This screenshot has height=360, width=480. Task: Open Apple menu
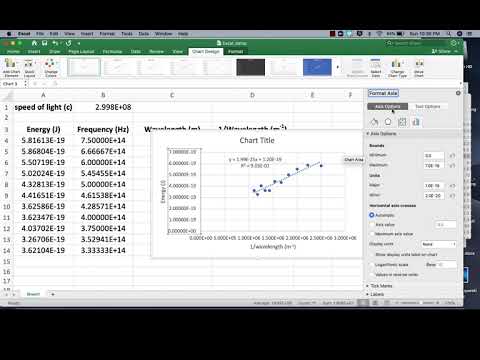coord(9,34)
